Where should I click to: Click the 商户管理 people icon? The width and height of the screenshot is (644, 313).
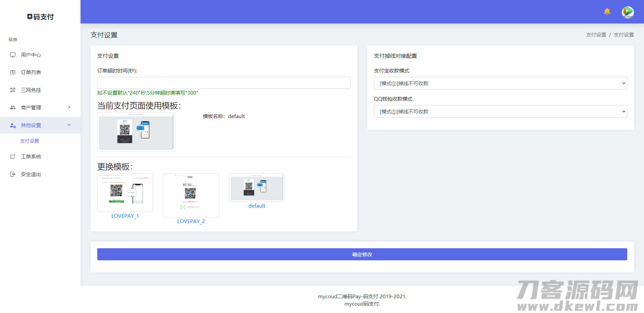pos(13,107)
